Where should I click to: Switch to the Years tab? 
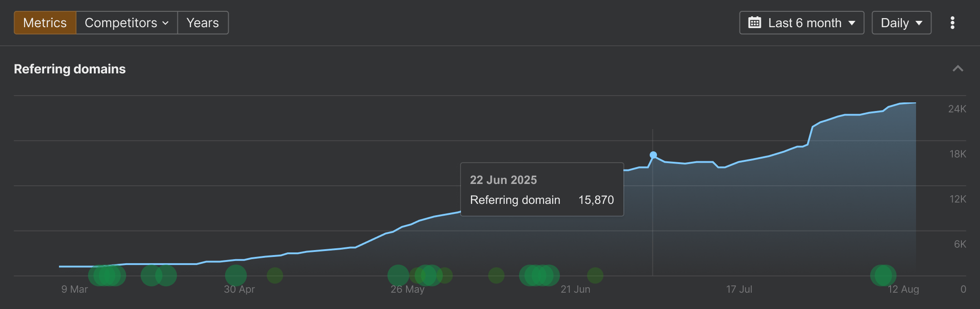click(203, 23)
